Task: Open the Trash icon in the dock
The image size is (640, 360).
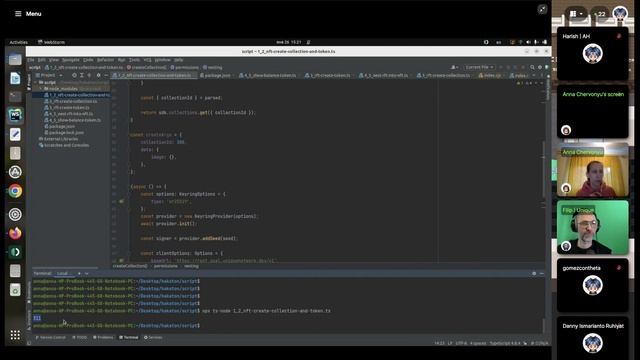Action: [x=15, y=290]
